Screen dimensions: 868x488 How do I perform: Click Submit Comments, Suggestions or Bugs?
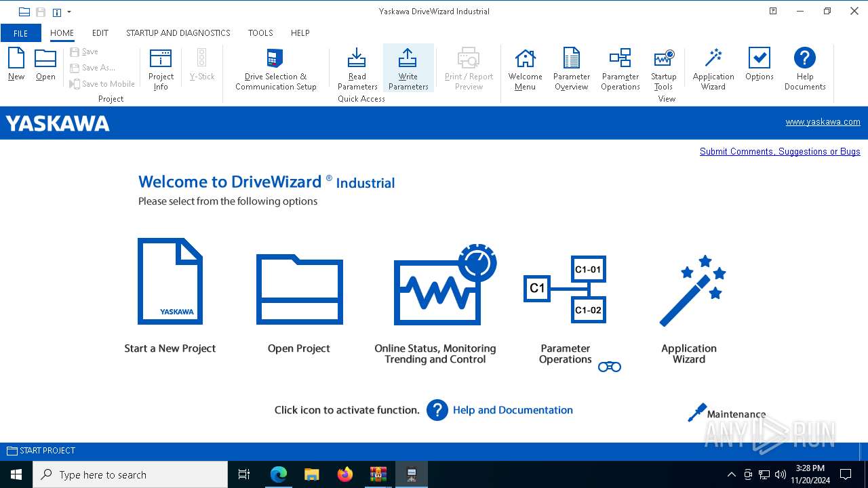(780, 152)
